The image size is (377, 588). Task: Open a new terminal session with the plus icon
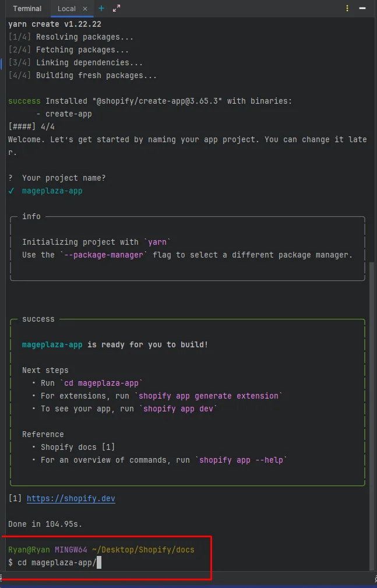101,9
